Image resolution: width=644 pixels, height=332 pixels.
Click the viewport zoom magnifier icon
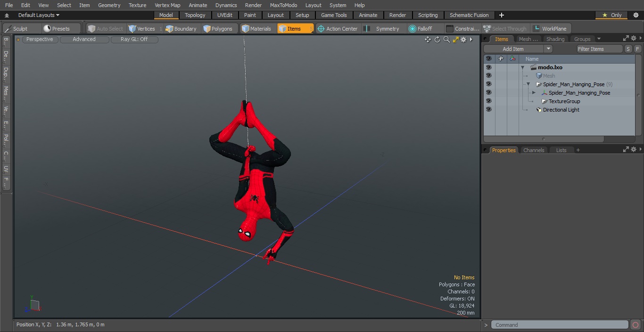(446, 40)
